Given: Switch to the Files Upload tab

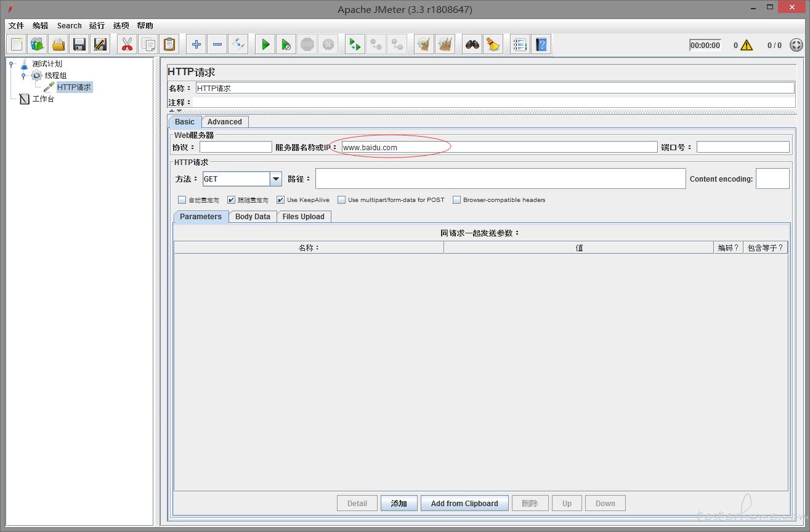Looking at the screenshot, I should [x=303, y=217].
